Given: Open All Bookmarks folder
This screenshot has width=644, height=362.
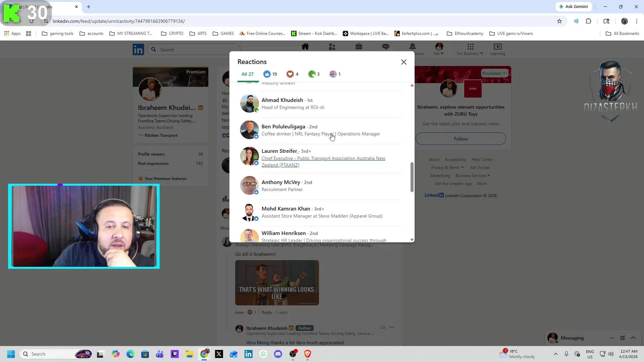Looking at the screenshot, I should click(622, 34).
